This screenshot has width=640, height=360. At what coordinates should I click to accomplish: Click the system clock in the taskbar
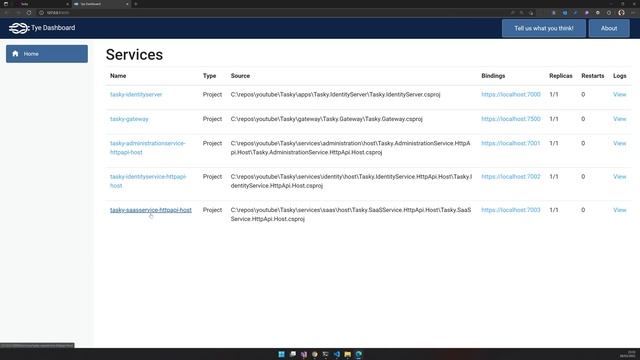click(628, 354)
